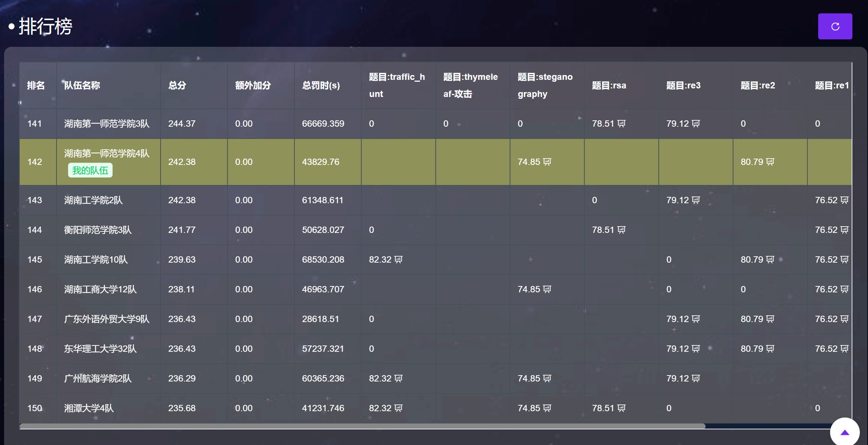Click icon next to 79.12 in row 143
The height and width of the screenshot is (445, 868).
coord(696,200)
